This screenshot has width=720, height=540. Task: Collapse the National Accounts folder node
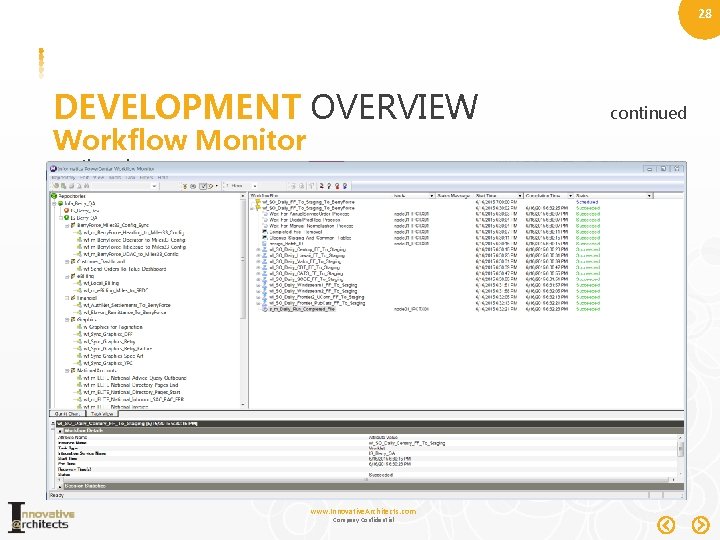67,370
